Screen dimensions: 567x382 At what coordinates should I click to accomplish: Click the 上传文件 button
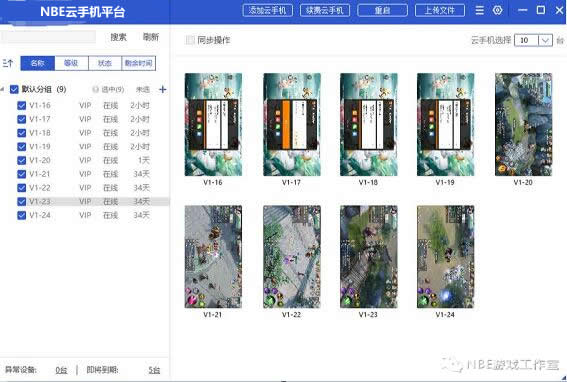point(440,10)
